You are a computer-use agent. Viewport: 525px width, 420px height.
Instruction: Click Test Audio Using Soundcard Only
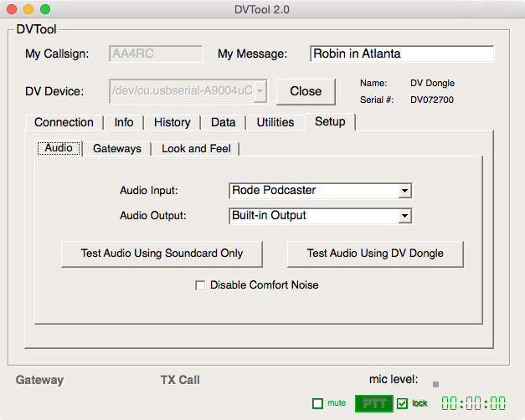162,254
